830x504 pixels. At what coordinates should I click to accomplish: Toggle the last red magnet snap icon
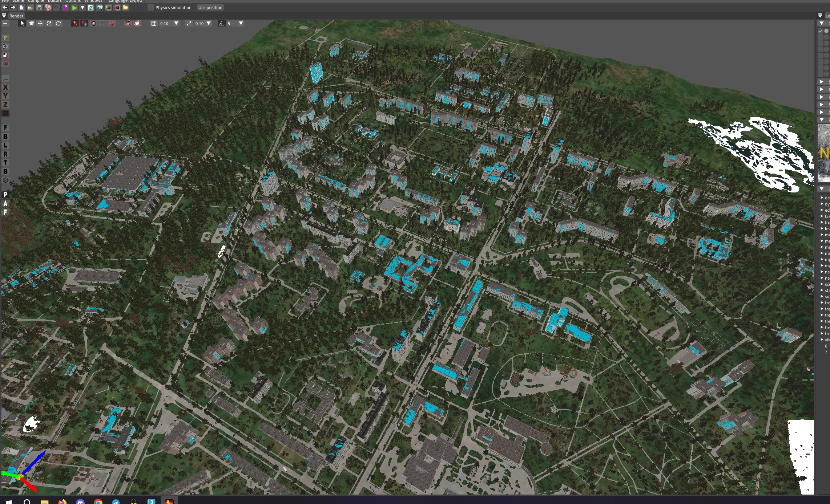tap(112, 23)
